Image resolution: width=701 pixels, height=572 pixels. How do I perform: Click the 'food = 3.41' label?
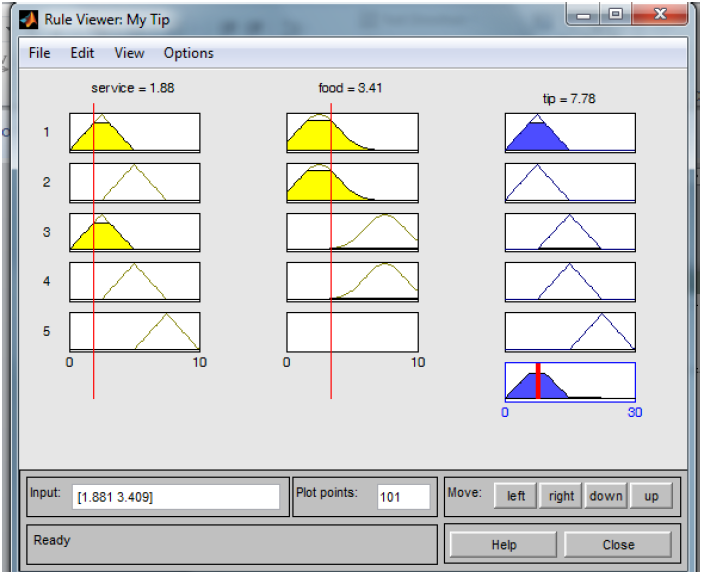[x=350, y=88]
